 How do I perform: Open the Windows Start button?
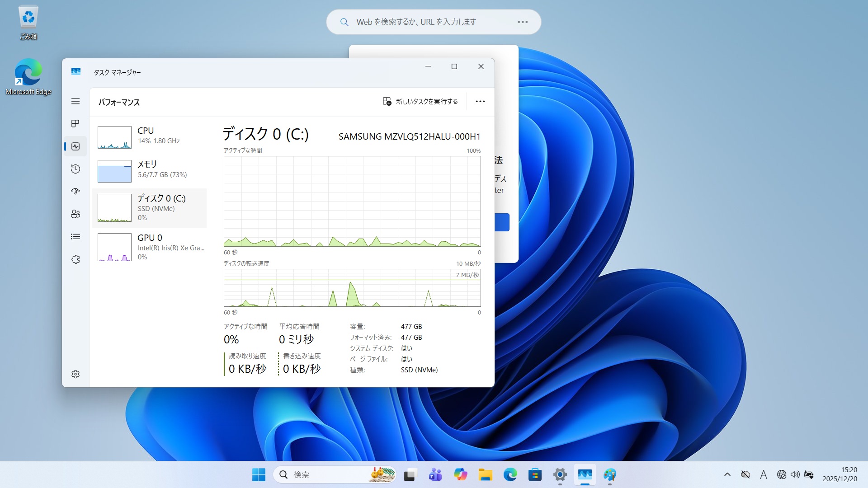(259, 474)
